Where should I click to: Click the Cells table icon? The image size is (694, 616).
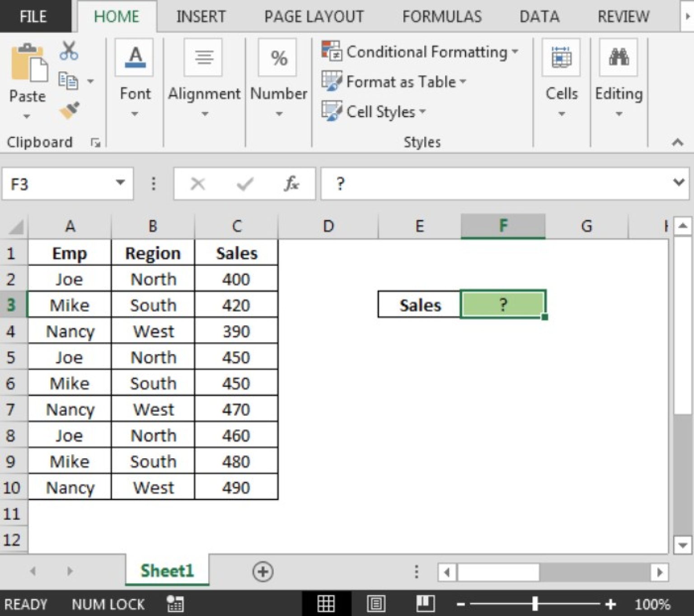point(561,57)
